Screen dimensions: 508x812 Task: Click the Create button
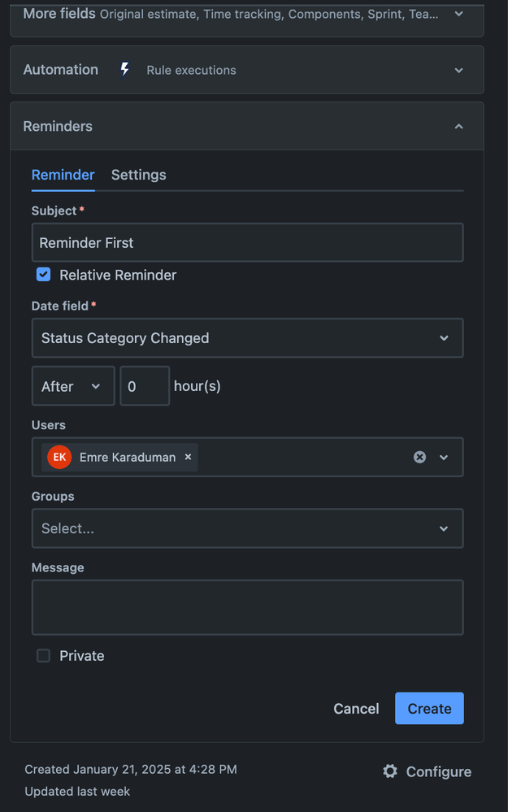(x=429, y=709)
